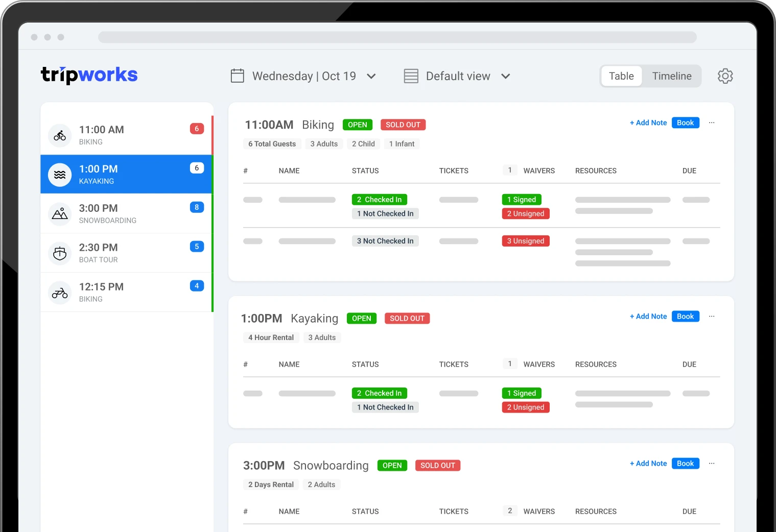Viewport: 776px width, 532px height.
Task: Click SOLD OUT badge on Kayaking trip
Action: tap(407, 318)
